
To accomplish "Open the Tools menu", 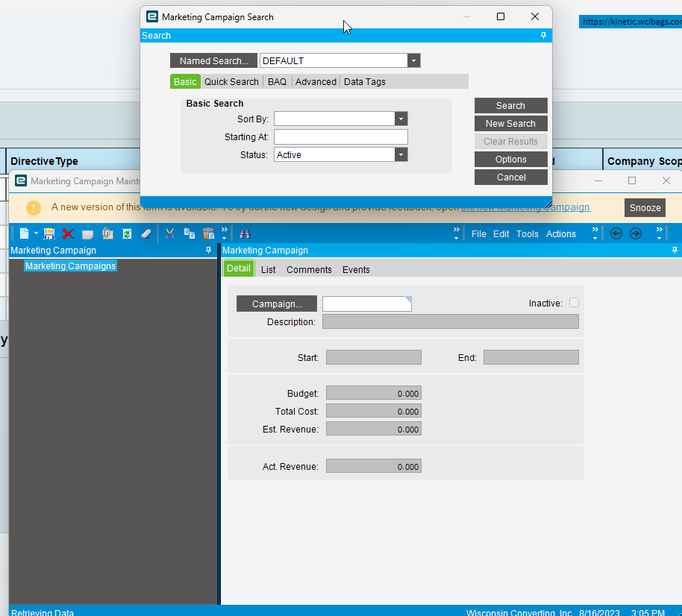I will click(x=527, y=234).
